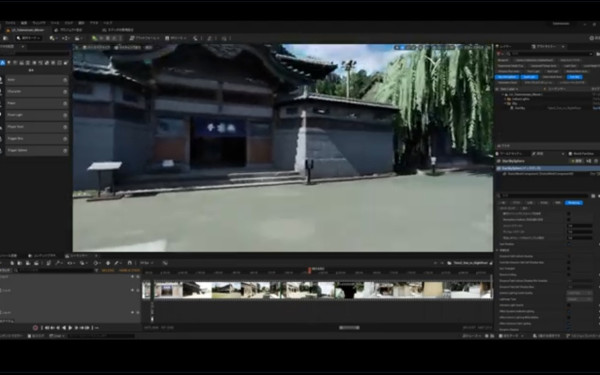Open the Cmd console type dropdown in the status bar
Image resolution: width=600 pixels, height=375 pixels.
point(58,336)
